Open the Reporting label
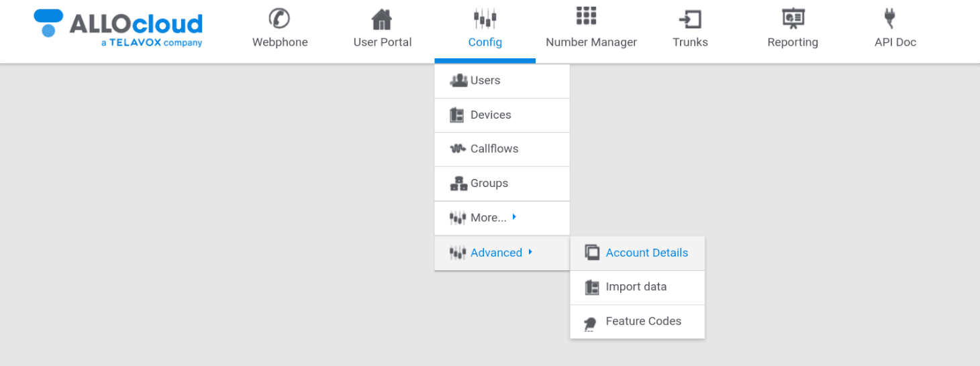The image size is (980, 366). pos(793,42)
